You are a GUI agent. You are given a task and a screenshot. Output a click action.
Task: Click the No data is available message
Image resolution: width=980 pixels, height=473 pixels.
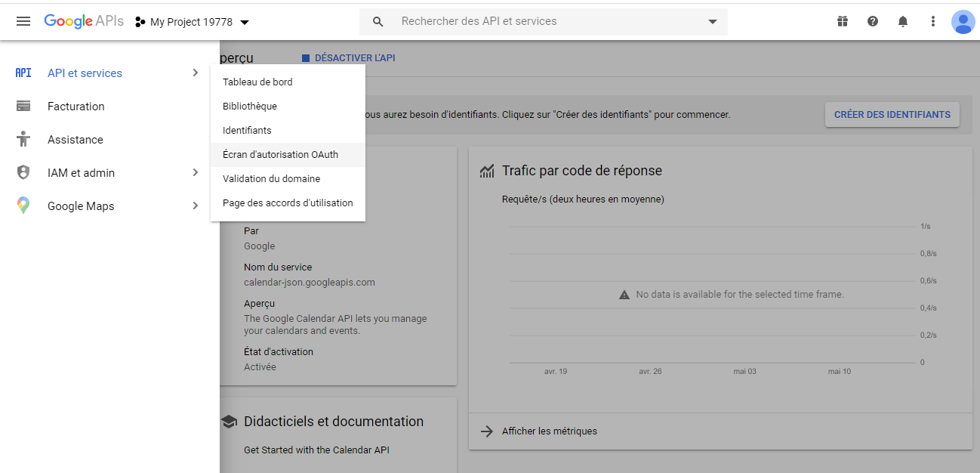pyautogui.click(x=740, y=295)
